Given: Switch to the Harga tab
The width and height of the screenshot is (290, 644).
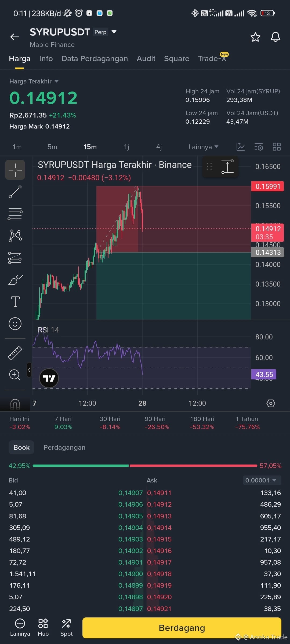Looking at the screenshot, I should tap(20, 58).
